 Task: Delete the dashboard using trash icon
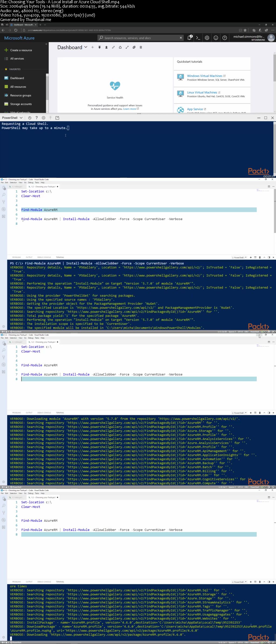[141, 47]
